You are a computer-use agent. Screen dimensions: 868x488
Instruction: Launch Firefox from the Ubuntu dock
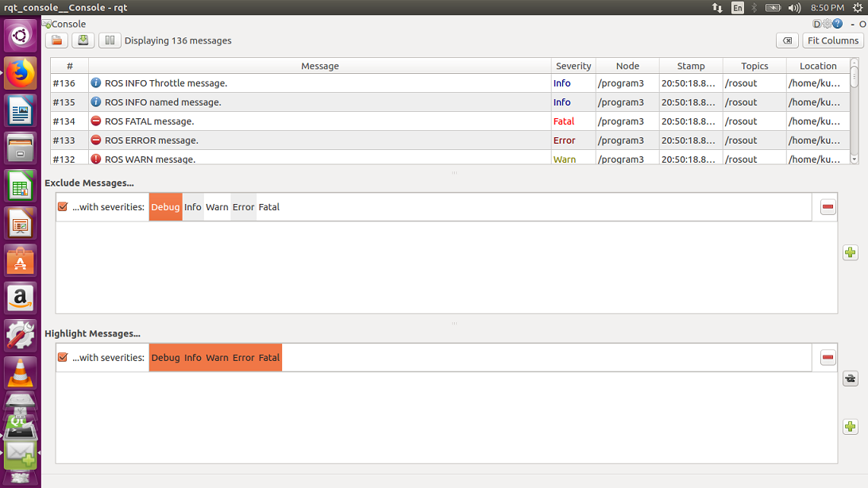coord(21,73)
